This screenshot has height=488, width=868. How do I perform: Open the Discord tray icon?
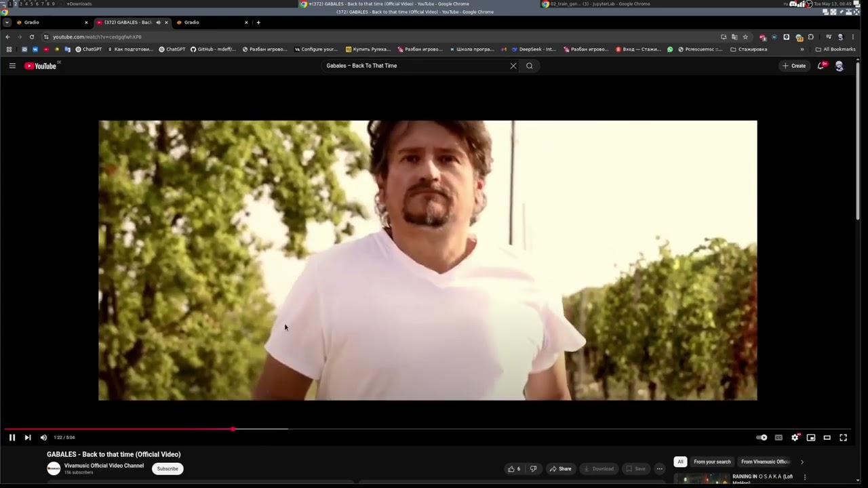(793, 3)
